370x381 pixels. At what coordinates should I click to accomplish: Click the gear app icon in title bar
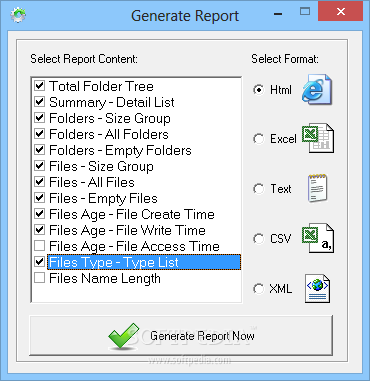tap(18, 15)
